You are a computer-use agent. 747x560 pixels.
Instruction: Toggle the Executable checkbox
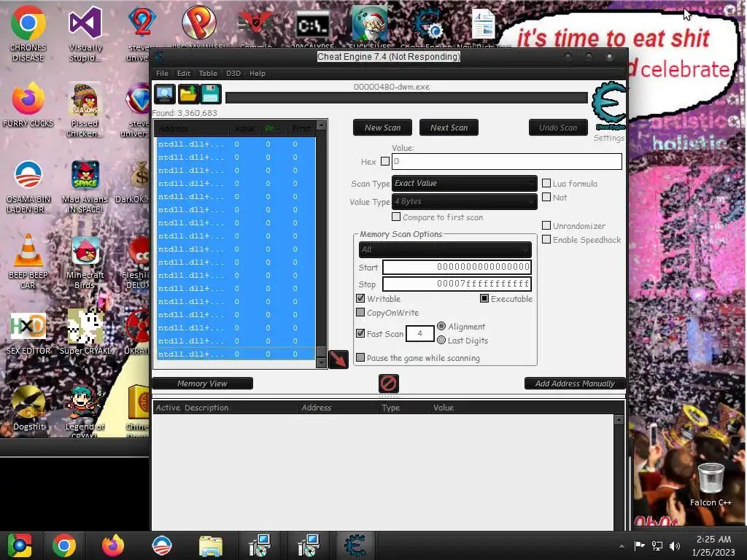click(x=484, y=298)
